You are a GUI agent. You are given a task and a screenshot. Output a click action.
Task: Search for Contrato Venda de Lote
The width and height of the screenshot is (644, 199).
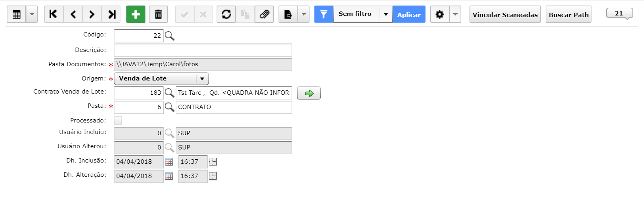[169, 93]
